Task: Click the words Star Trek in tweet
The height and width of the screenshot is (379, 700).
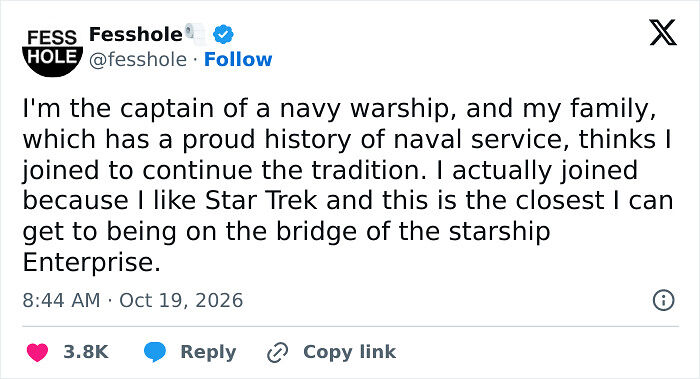Action: (261, 200)
